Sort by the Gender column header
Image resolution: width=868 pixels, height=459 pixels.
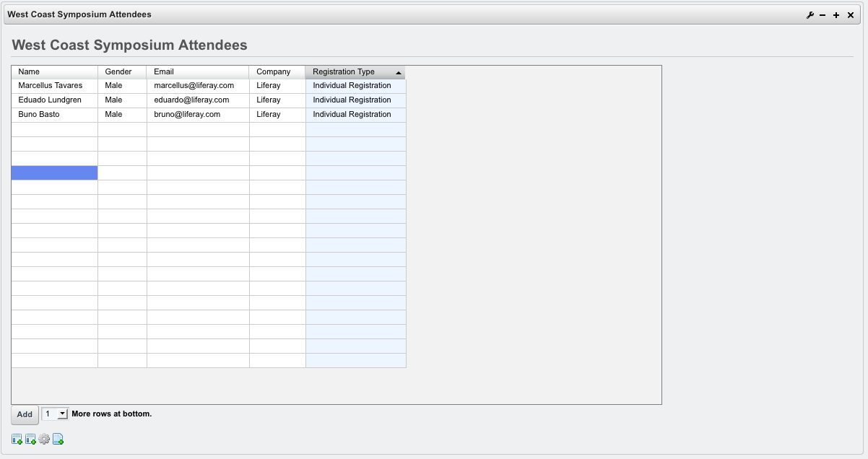122,72
